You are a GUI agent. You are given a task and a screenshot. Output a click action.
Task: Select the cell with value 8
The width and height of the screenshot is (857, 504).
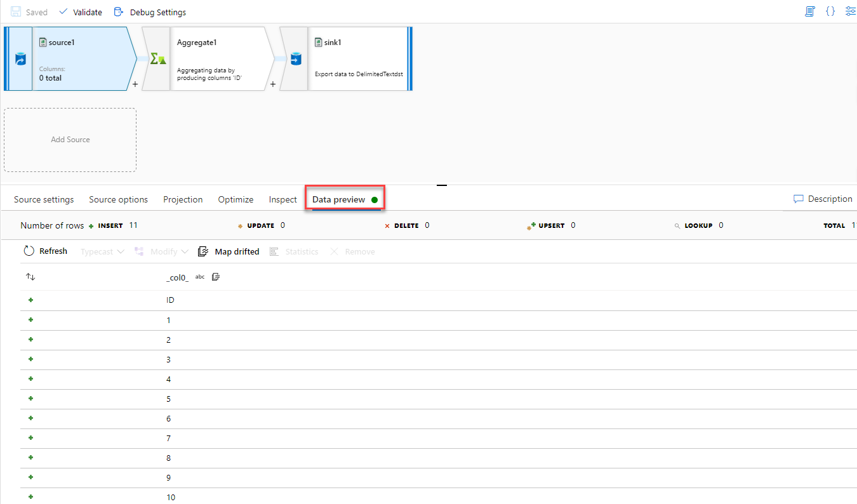[168, 458]
